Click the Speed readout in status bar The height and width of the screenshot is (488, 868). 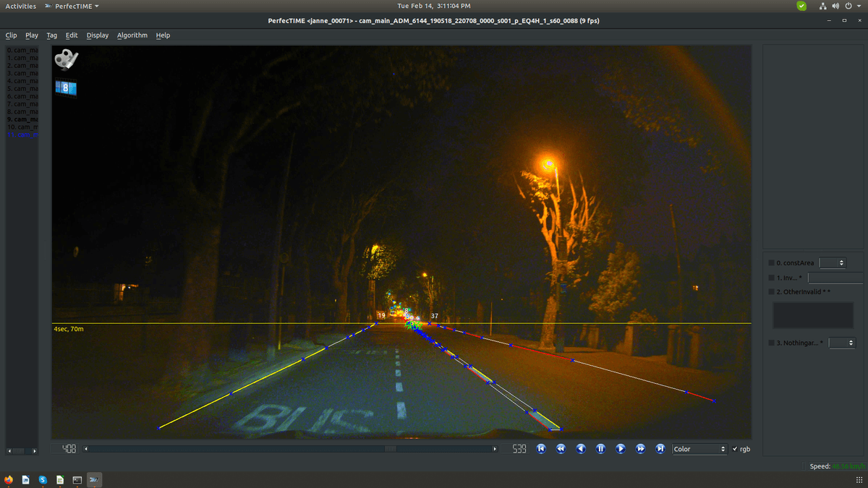(x=837, y=466)
